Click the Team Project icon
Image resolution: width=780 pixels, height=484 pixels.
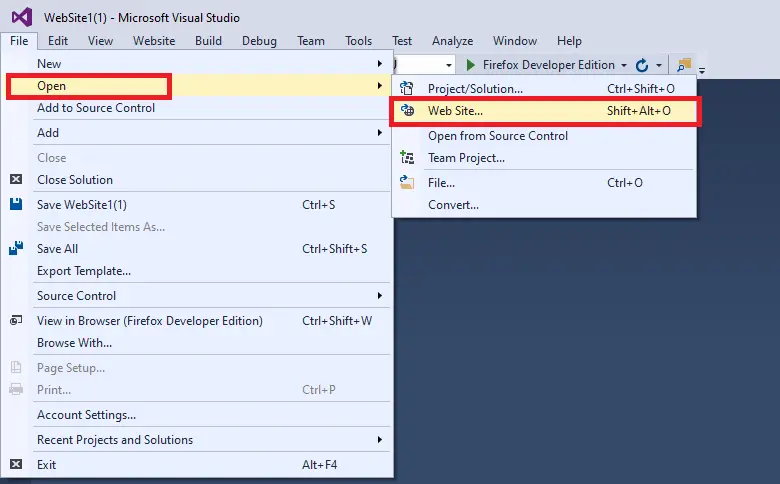coord(407,157)
